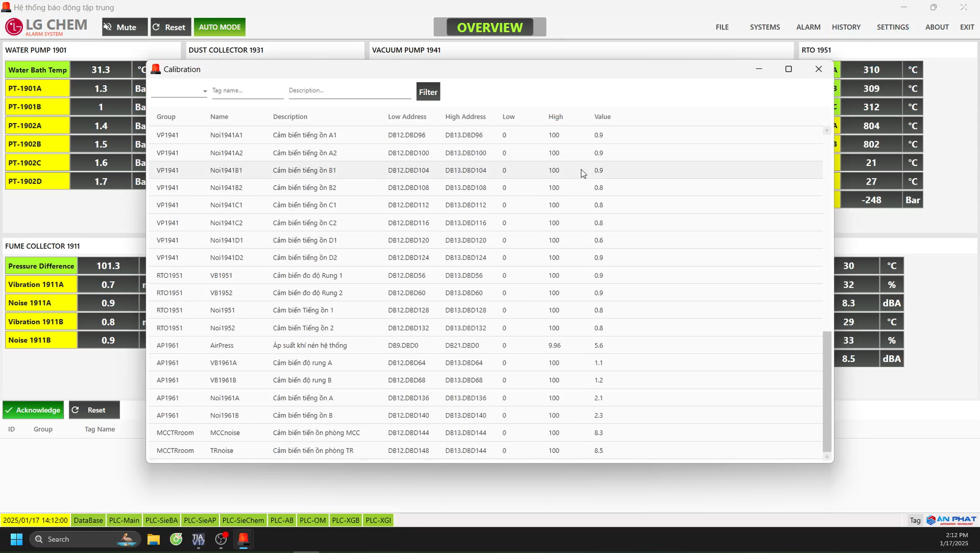This screenshot has width=980, height=553.
Task: Click the Filter button
Action: (x=428, y=92)
